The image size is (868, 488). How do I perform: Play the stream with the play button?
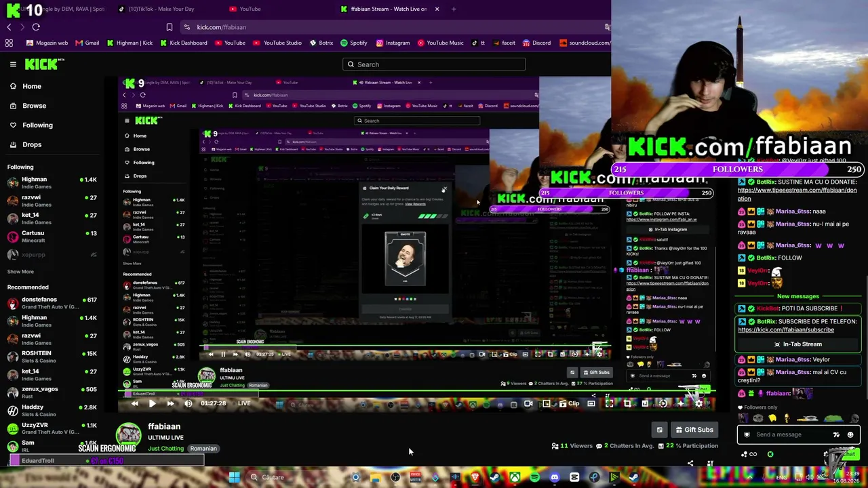[152, 403]
